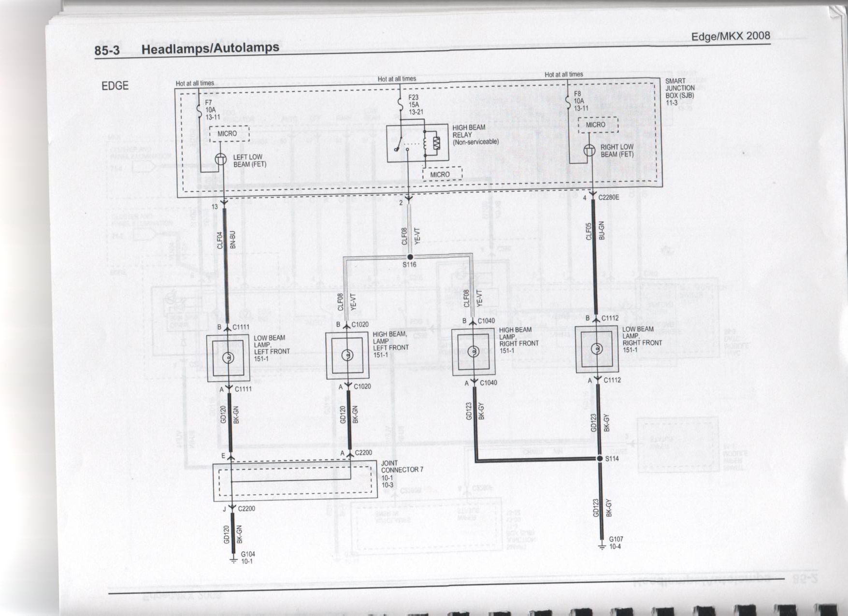Click the HIGH BEAM LAMP, RIGHT FRONT label
Viewport: 848px width, 616px height.
[x=519, y=340]
